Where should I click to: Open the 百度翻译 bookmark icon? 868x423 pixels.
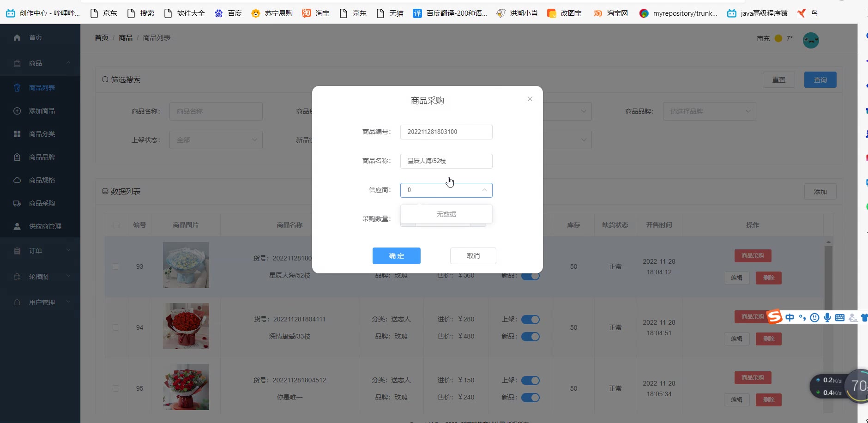(x=417, y=13)
